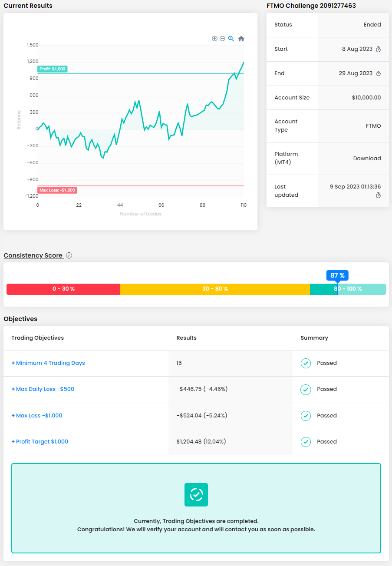The height and width of the screenshot is (566, 392).
Task: Click the 9 Sep 2023 01:13:36 timestamp
Action: (356, 187)
